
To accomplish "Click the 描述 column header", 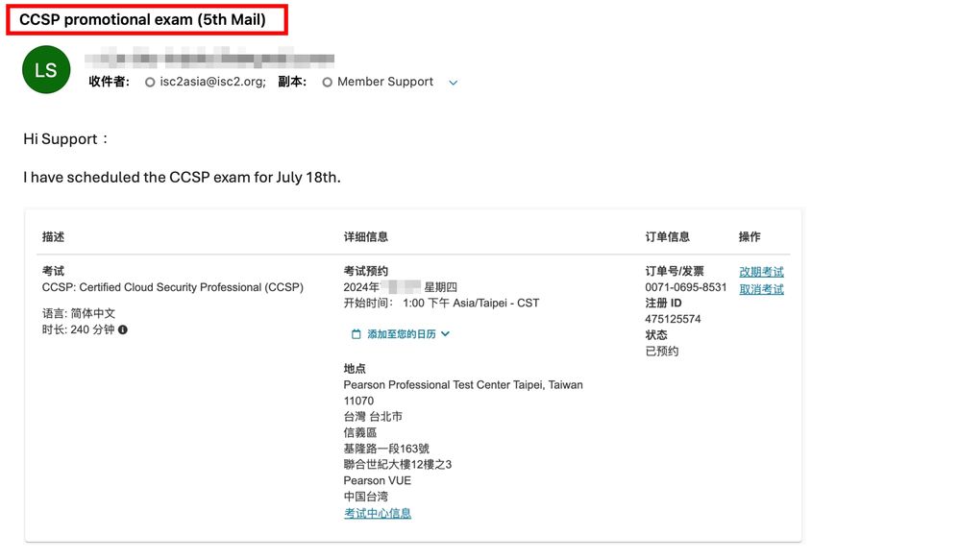I will click(x=54, y=236).
